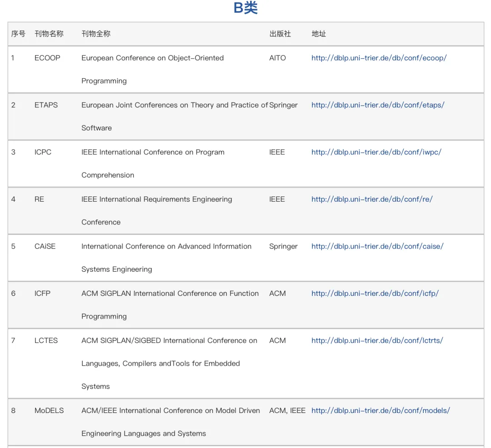Click the 'ACM, IEEE' publisher cell

pyautogui.click(x=287, y=410)
